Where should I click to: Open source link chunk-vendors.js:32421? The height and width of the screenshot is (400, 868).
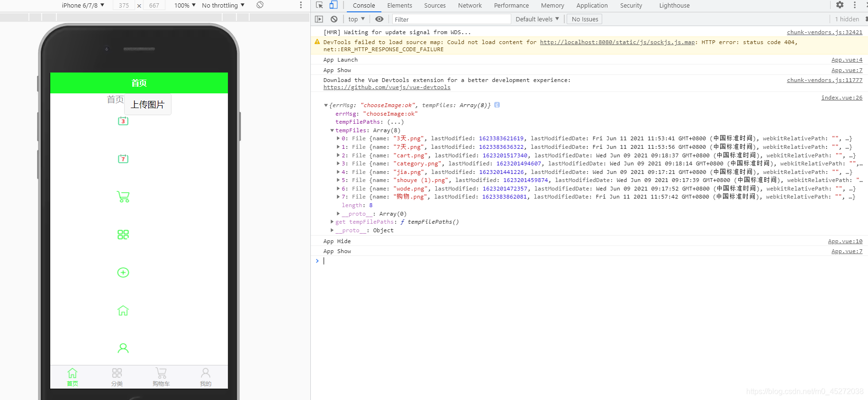(824, 32)
